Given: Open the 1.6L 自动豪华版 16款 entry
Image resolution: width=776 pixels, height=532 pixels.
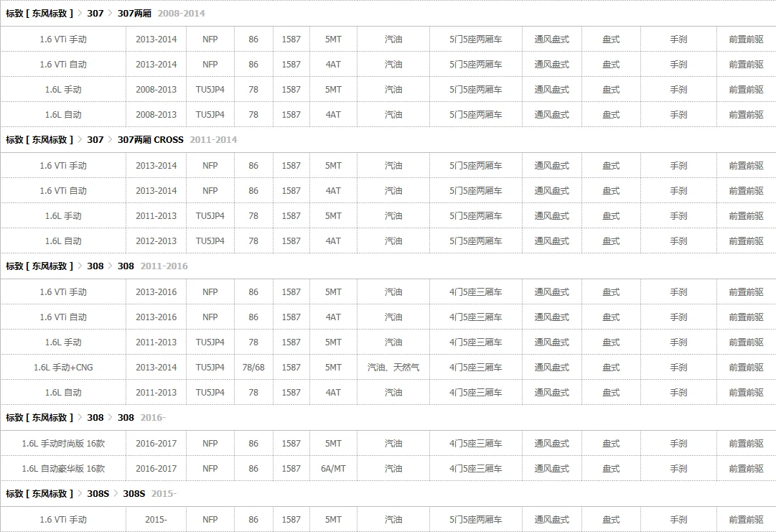Looking at the screenshot, I should point(63,468).
